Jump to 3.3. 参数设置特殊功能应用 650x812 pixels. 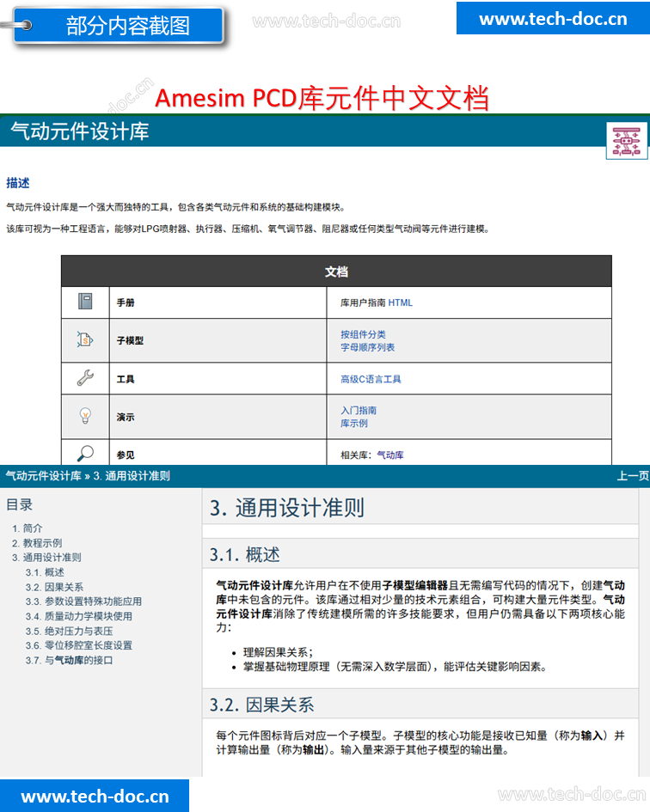pyautogui.click(x=83, y=601)
